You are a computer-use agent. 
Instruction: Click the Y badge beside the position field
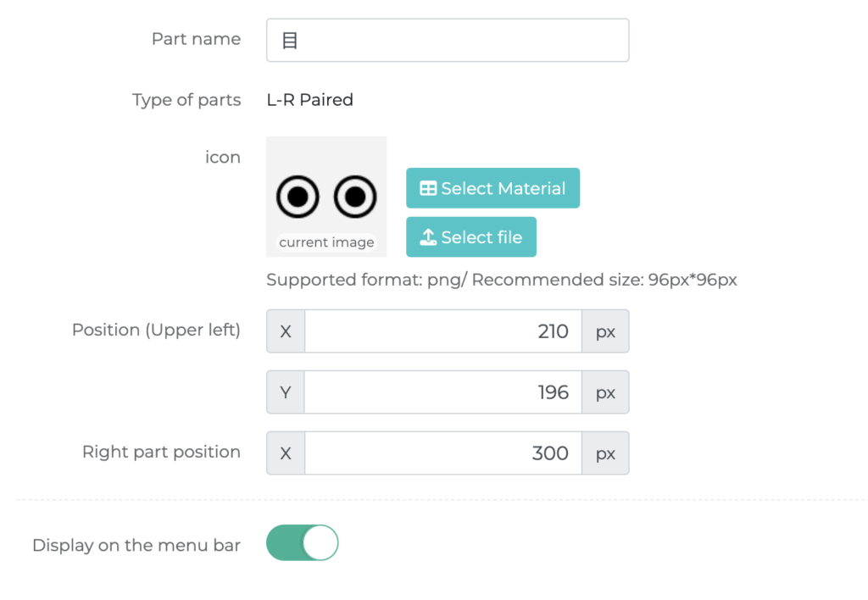coord(285,392)
